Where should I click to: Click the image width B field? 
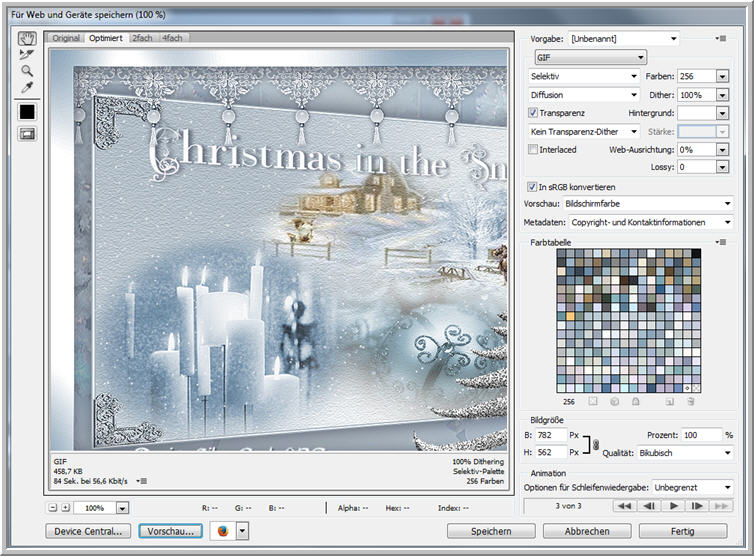pos(551,435)
